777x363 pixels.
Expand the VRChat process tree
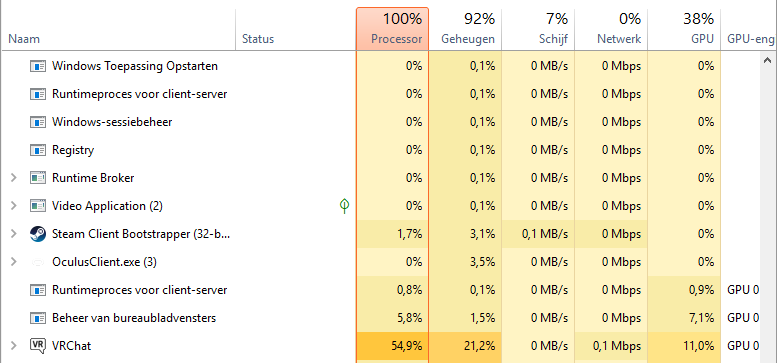[x=14, y=346]
